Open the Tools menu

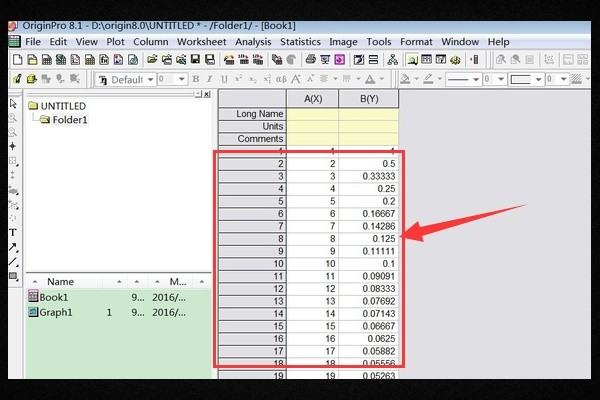[x=379, y=42]
